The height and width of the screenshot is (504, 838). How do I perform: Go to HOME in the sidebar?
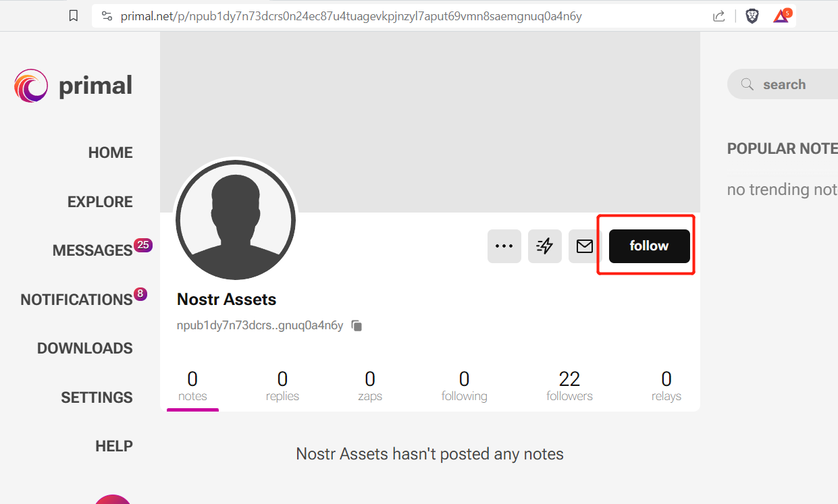pos(111,153)
